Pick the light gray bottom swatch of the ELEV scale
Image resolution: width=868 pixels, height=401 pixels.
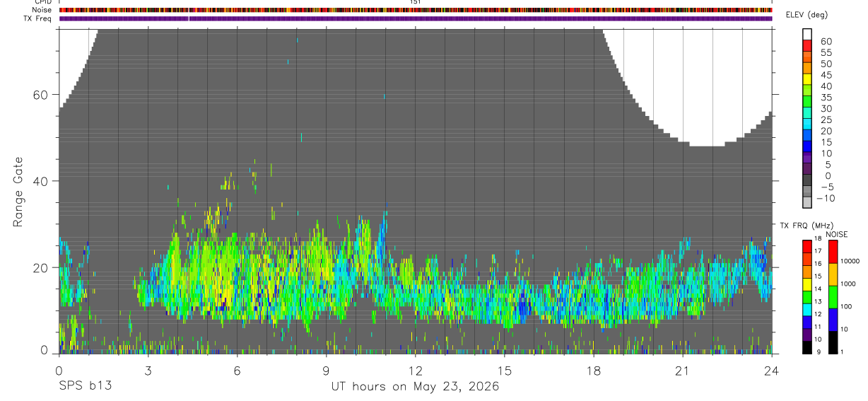tap(807, 202)
